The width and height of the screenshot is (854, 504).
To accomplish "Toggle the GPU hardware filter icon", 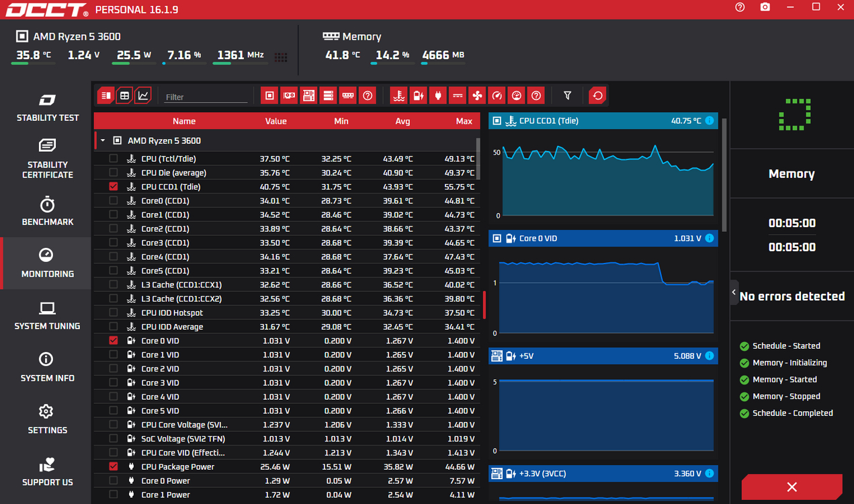I will point(289,96).
